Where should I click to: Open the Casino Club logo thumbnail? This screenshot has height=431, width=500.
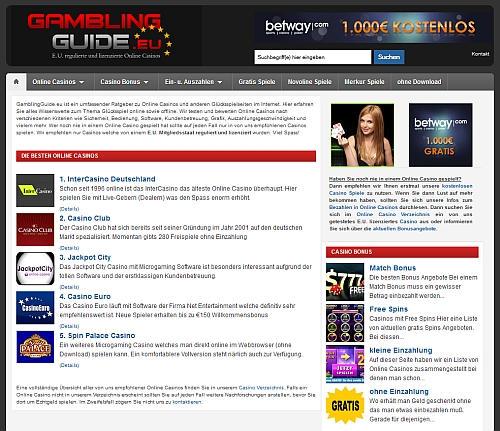(35, 230)
